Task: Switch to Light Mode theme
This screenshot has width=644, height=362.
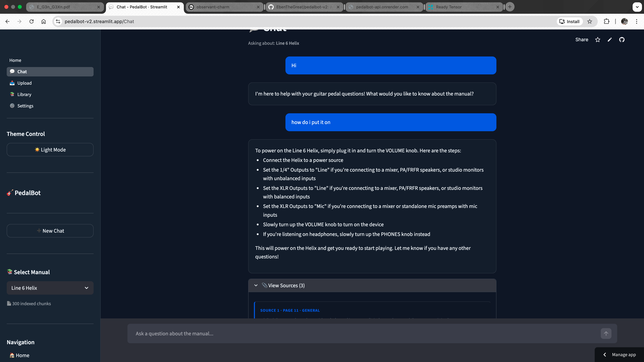Action: click(x=50, y=150)
